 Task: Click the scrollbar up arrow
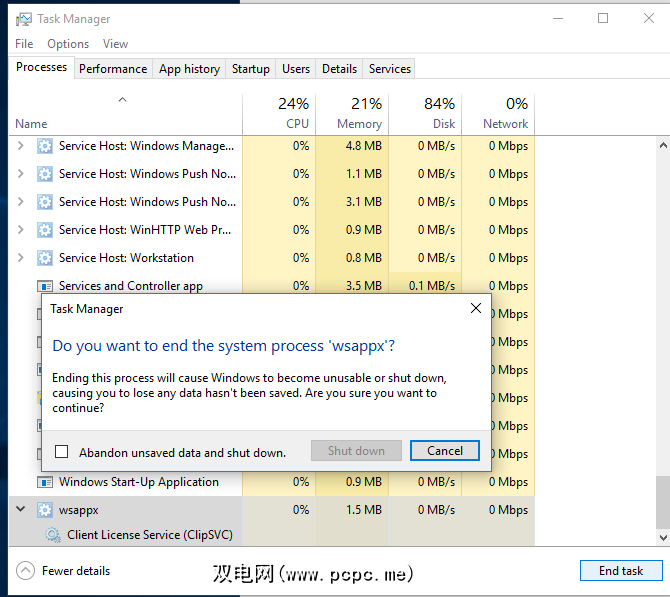pyautogui.click(x=663, y=146)
